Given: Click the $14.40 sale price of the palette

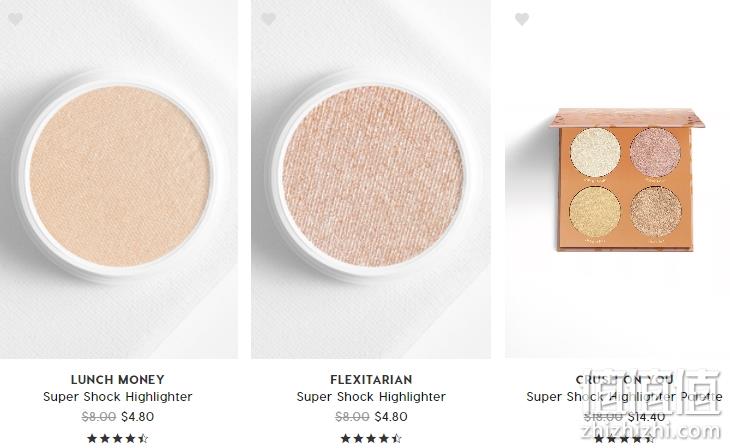Looking at the screenshot, I should pyautogui.click(x=647, y=417).
